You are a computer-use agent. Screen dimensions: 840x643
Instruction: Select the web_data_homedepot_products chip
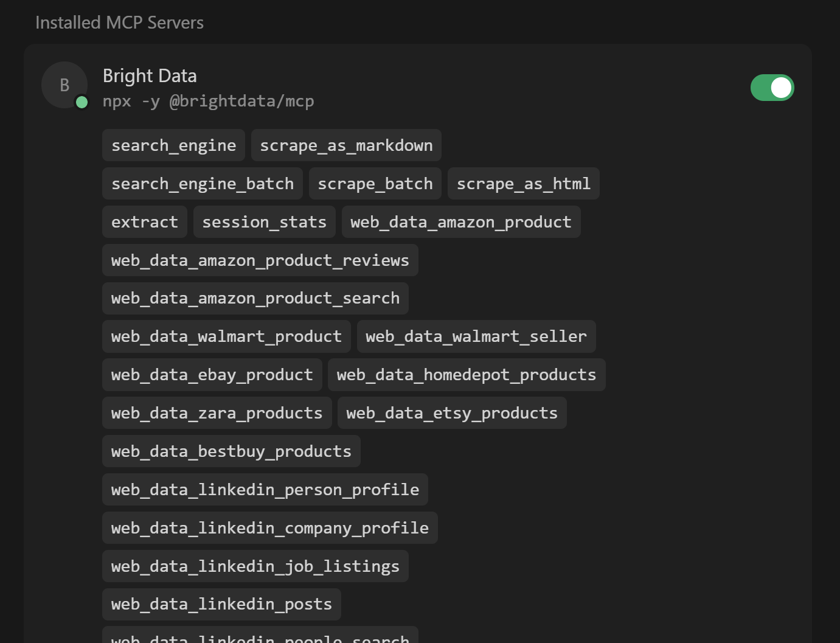click(467, 375)
